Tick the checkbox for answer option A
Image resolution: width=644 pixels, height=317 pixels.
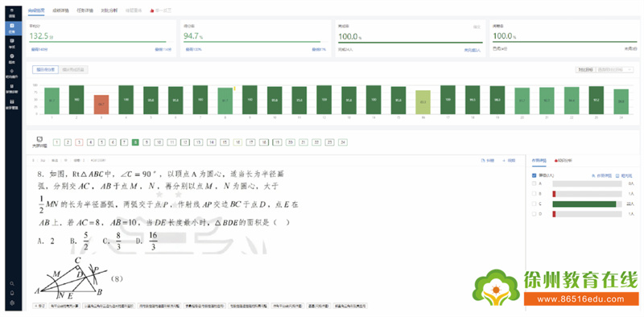tap(534, 183)
